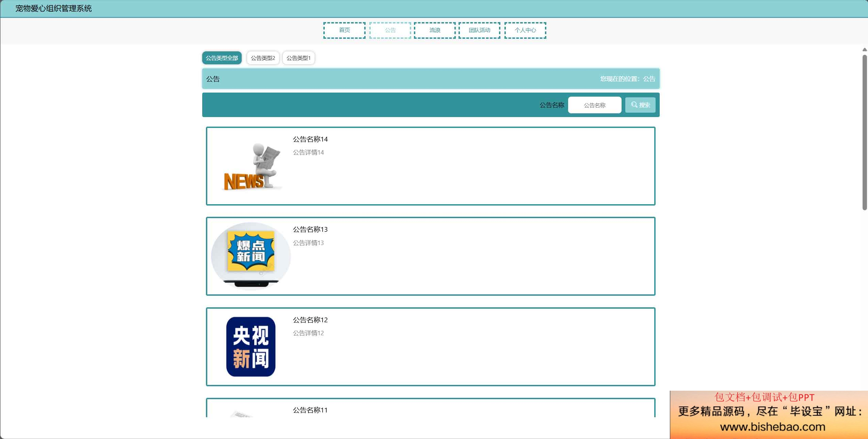Open the 爆点新闻 thumbnail for 公告名称13
Image resolution: width=868 pixels, height=439 pixels.
coord(251,256)
